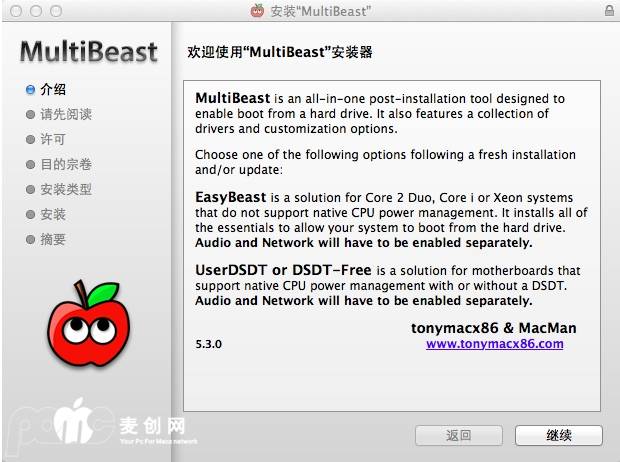620x462 pixels.
Task: Click the window title 安装"MultiBeast"
Action: point(321,11)
